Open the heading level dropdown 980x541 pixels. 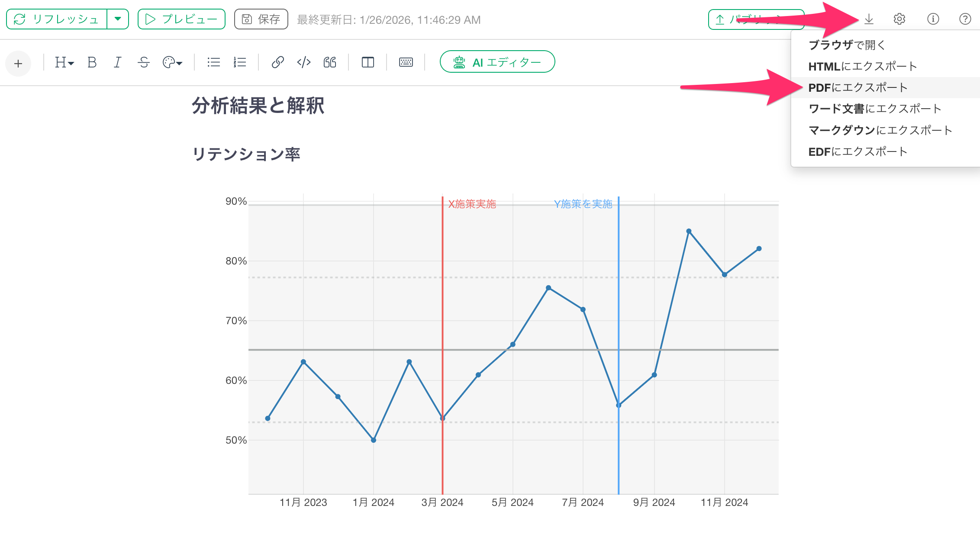[64, 63]
